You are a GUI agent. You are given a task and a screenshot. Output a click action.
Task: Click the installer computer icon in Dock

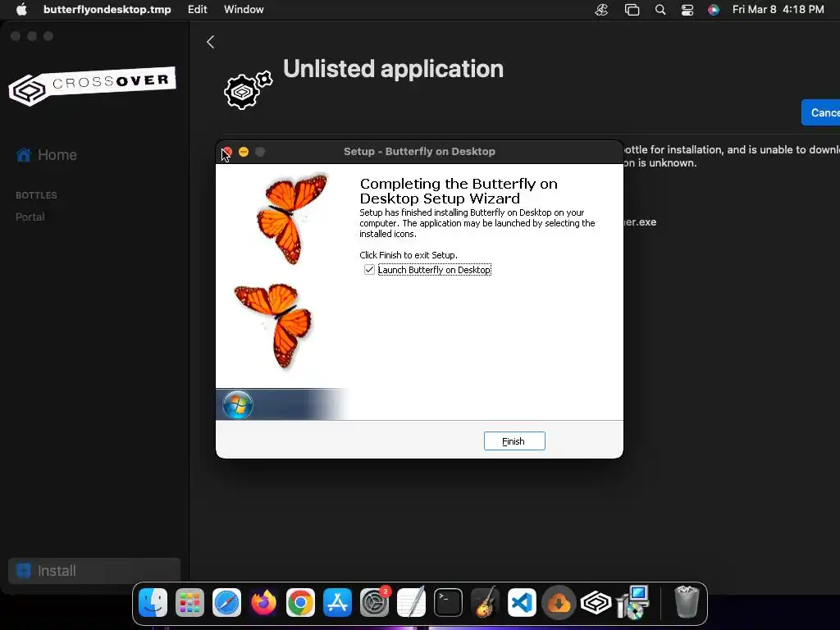coord(634,602)
